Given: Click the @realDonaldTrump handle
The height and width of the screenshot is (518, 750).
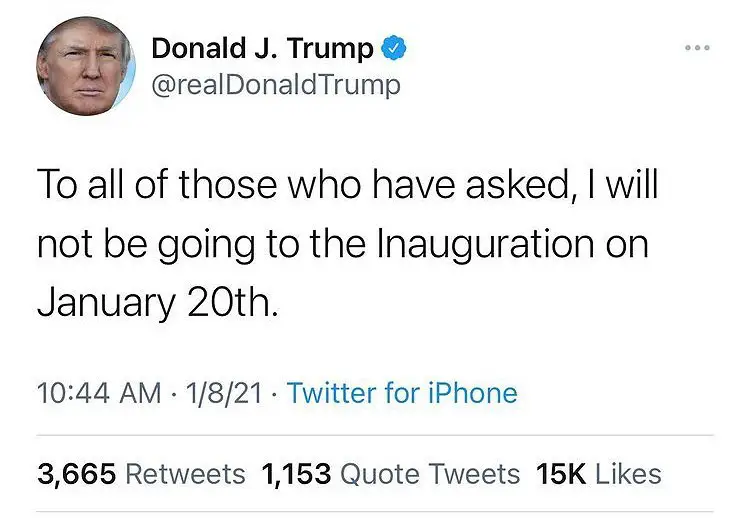Looking at the screenshot, I should (276, 85).
